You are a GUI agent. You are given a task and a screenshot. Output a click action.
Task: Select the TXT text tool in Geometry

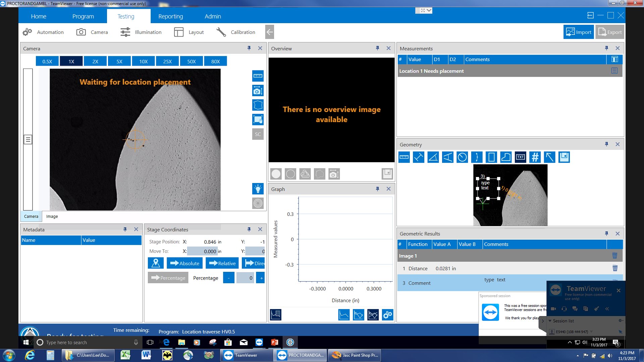click(521, 157)
